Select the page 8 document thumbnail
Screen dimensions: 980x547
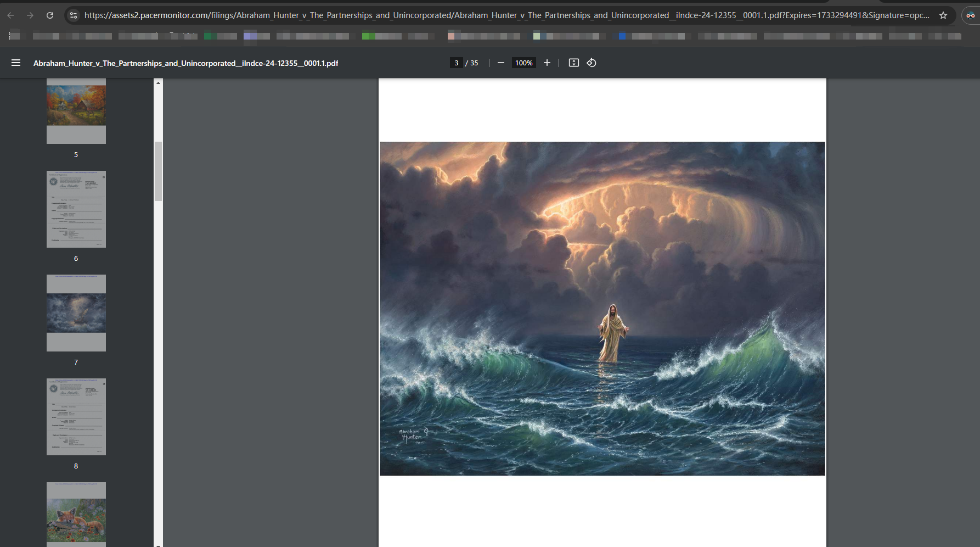point(76,417)
